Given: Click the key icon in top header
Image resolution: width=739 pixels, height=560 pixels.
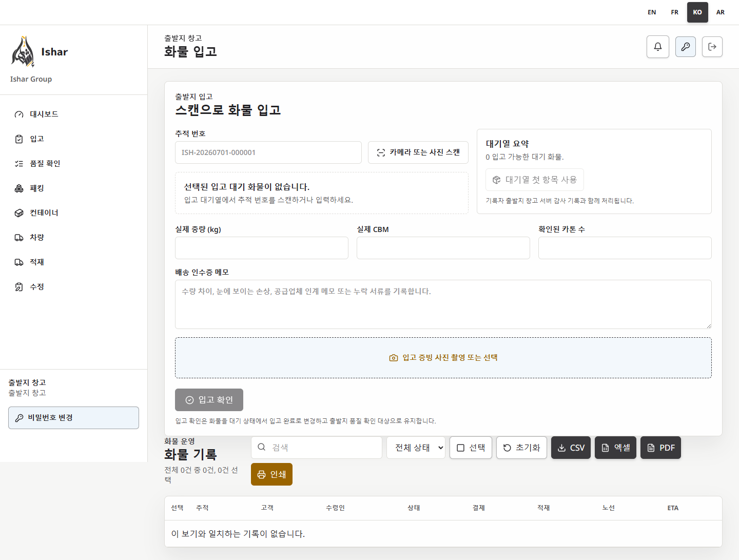Looking at the screenshot, I should pyautogui.click(x=686, y=47).
